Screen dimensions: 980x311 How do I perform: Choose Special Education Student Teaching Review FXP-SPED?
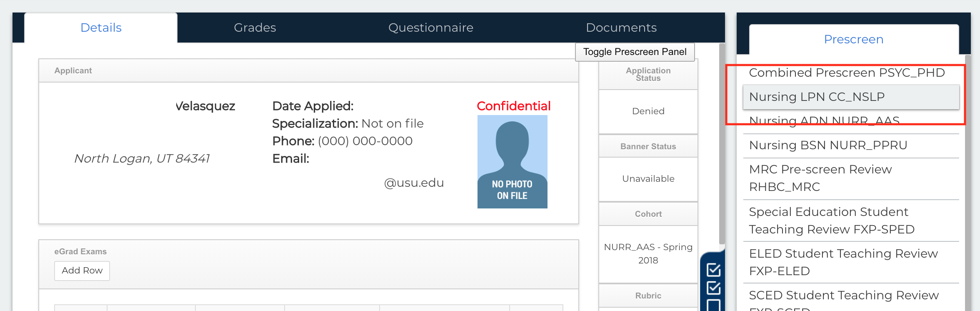pos(831,221)
